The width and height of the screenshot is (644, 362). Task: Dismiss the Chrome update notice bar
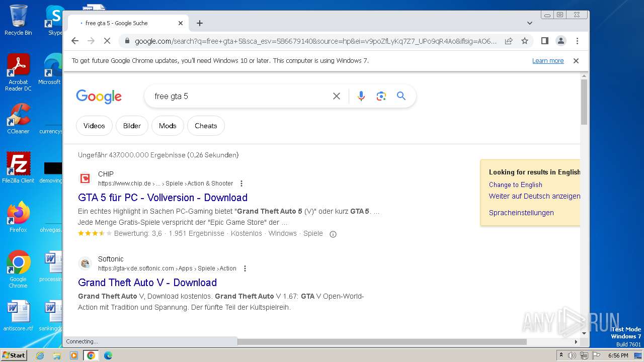pyautogui.click(x=576, y=61)
